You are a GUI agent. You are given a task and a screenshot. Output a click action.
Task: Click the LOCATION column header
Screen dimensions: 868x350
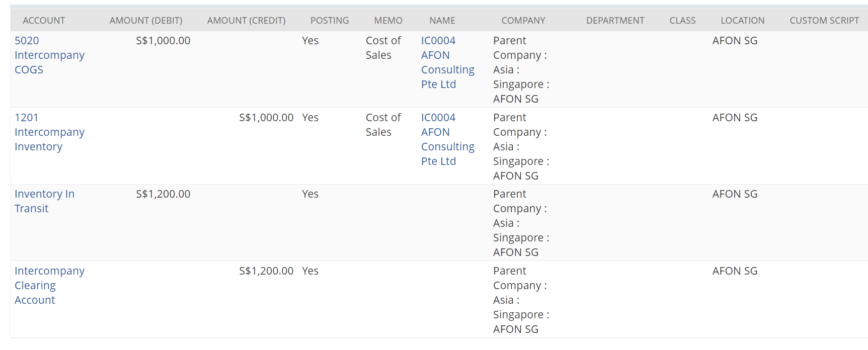[x=742, y=21]
